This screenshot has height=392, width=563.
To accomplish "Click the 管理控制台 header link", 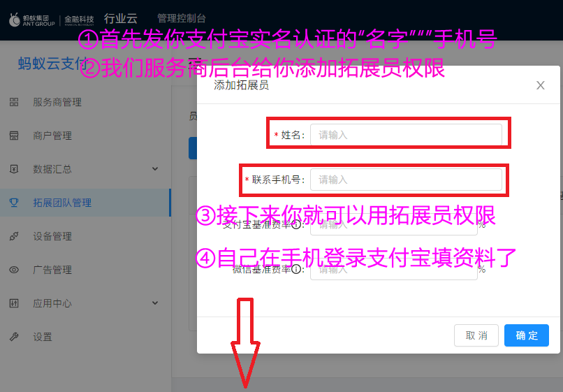I will tap(182, 18).
